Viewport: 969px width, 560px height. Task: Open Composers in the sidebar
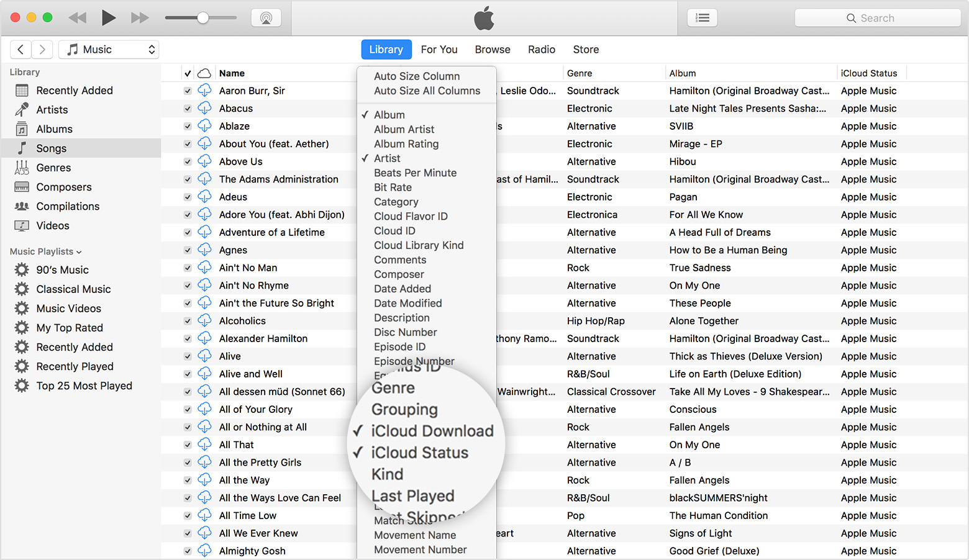click(81, 187)
